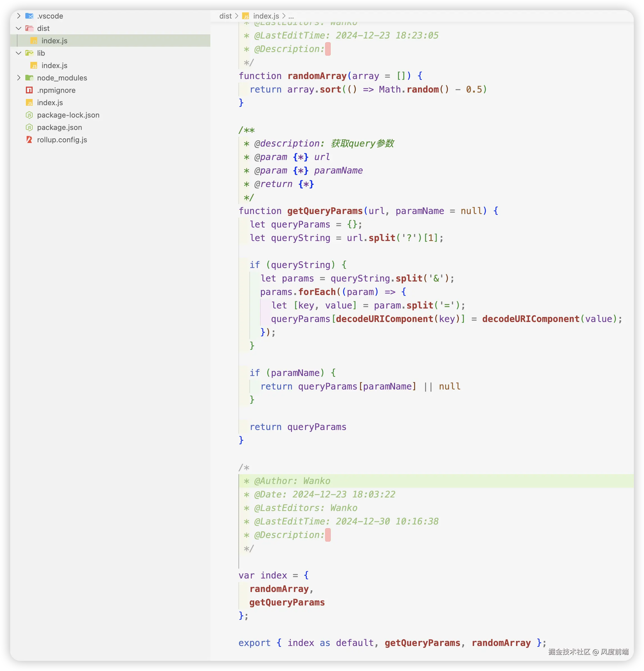The image size is (644, 671).
Task: Expand the .vscode folder chevron
Action: coord(19,16)
